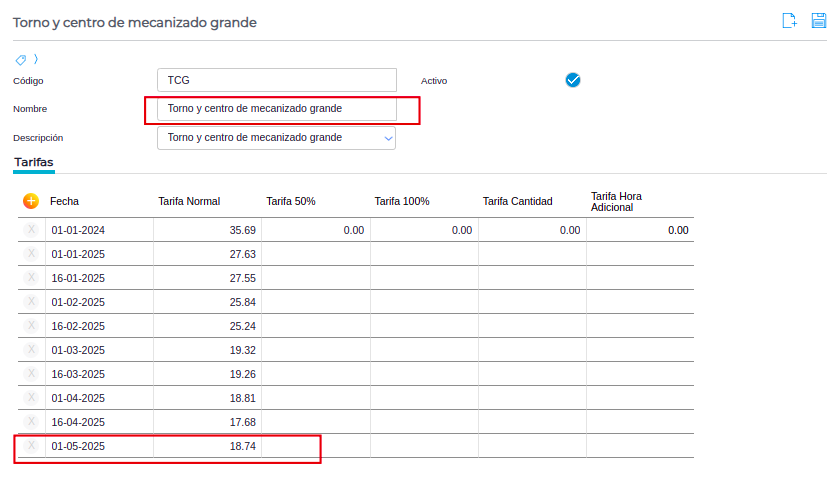Open the Descripción dropdown arrow
This screenshot has width=827, height=483.
coord(388,138)
